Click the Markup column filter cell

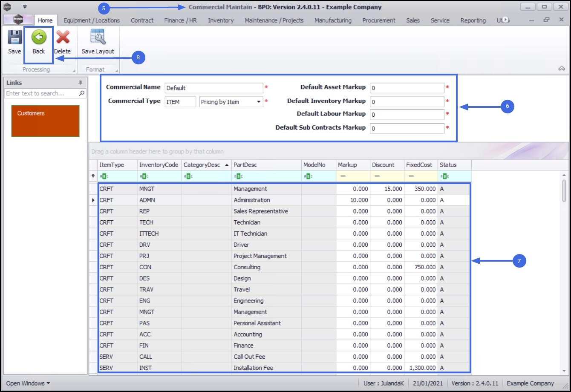[x=352, y=176]
